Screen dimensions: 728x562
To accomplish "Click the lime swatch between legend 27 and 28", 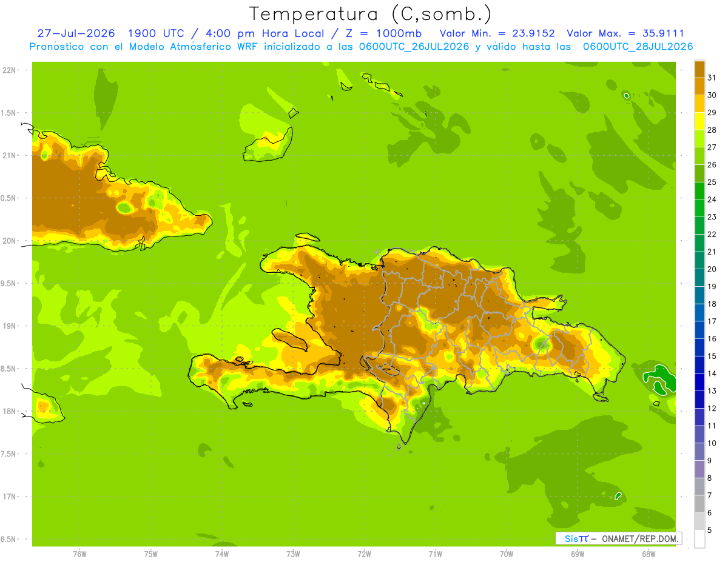I will coord(699,138).
